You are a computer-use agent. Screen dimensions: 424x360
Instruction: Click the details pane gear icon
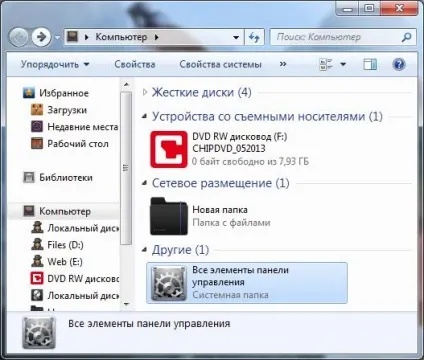point(39,333)
